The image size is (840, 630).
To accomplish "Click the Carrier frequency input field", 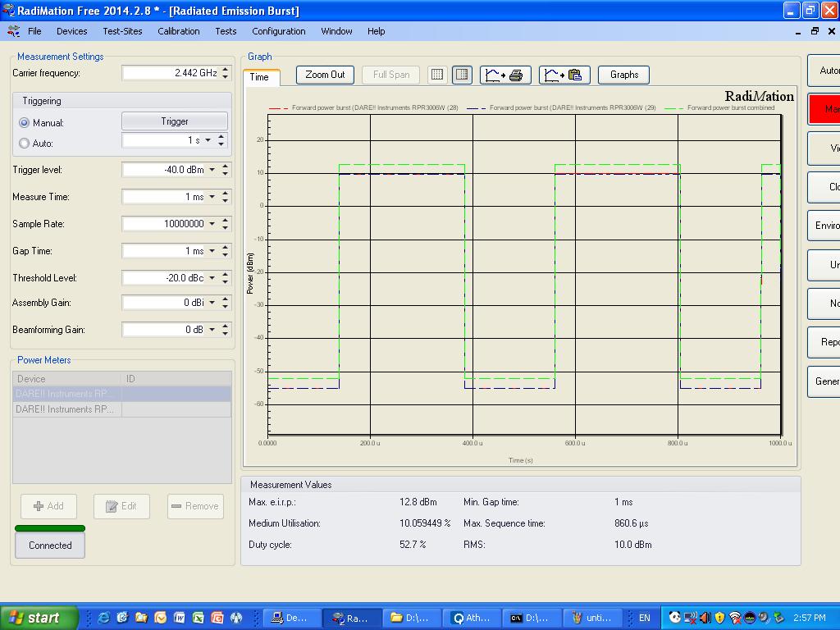I will pos(171,73).
